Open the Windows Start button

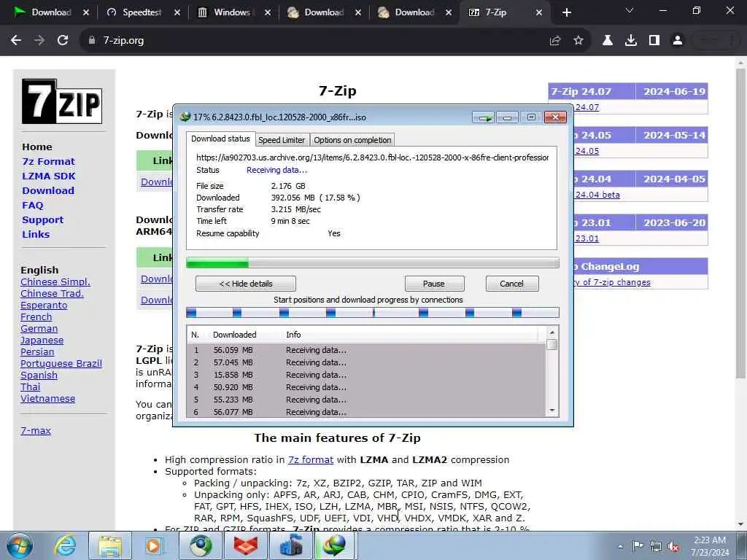click(20, 545)
